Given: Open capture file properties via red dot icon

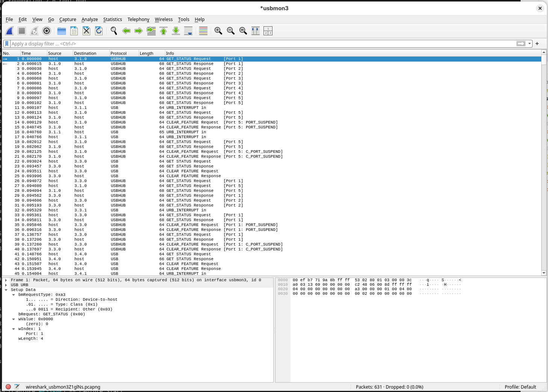Looking at the screenshot, I should 9,387.
